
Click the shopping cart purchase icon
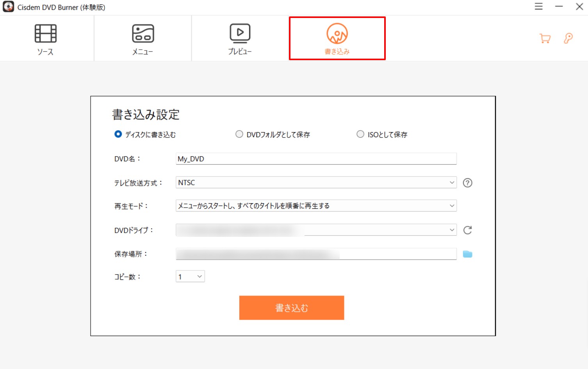[545, 38]
